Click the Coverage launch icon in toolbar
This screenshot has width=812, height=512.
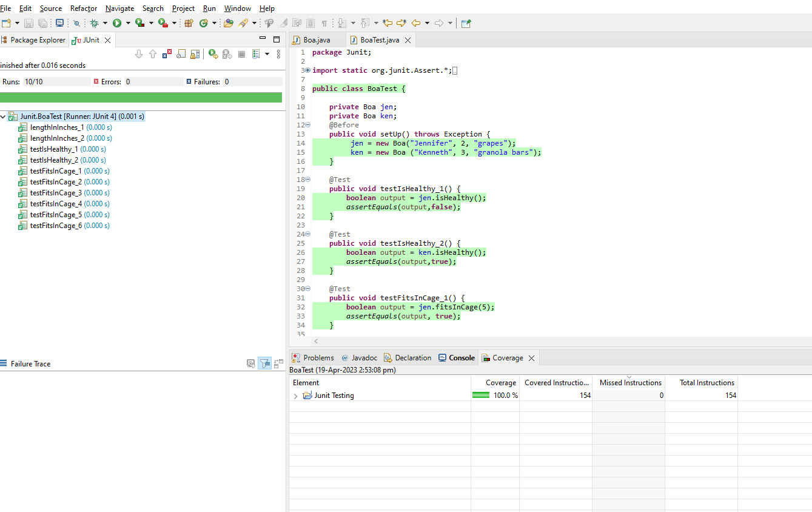(139, 23)
